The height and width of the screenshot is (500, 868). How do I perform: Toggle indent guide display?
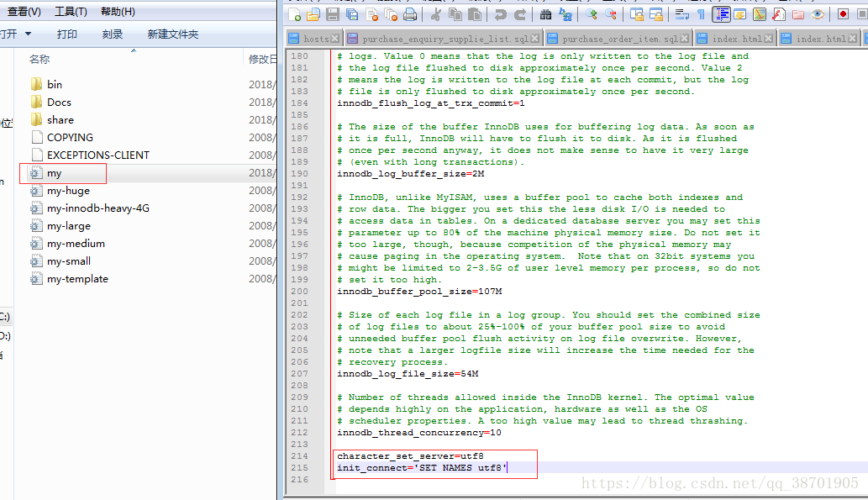coord(721,14)
